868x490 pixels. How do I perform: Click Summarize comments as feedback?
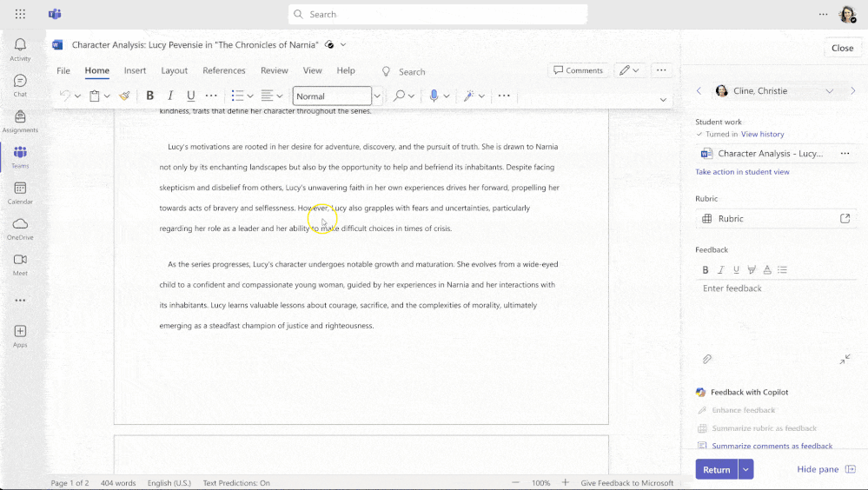[x=772, y=446]
